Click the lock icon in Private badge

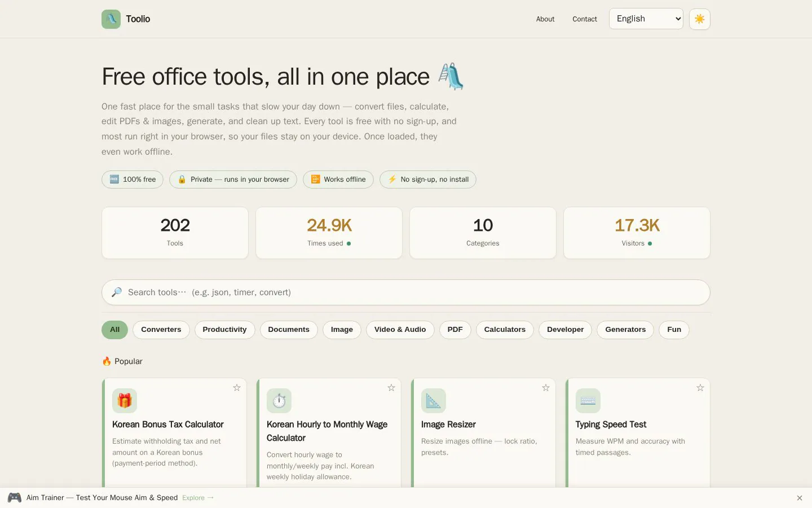coord(182,179)
